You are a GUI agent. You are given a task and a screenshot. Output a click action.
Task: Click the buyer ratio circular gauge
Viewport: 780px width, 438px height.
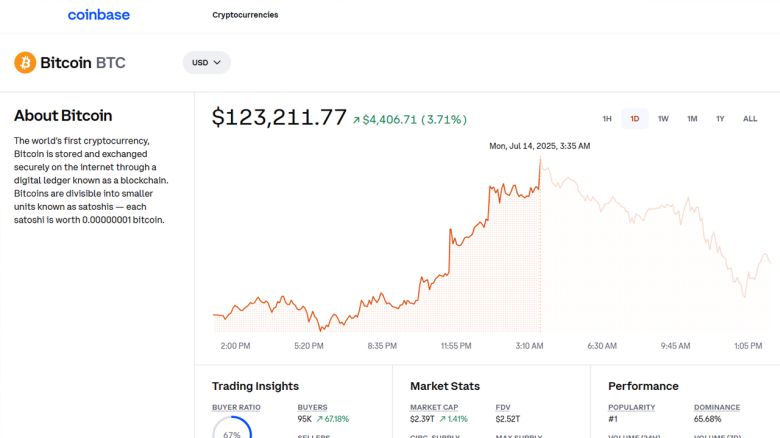click(x=232, y=432)
